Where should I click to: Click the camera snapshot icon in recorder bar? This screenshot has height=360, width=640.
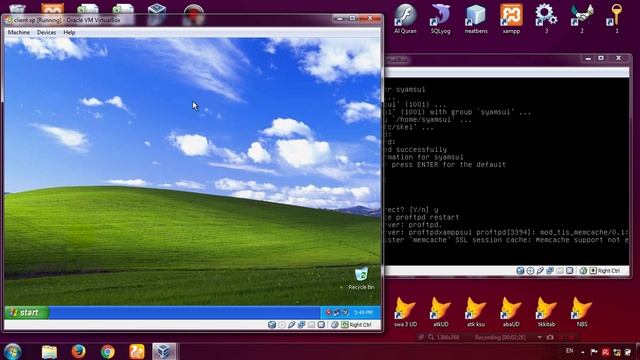(x=550, y=338)
